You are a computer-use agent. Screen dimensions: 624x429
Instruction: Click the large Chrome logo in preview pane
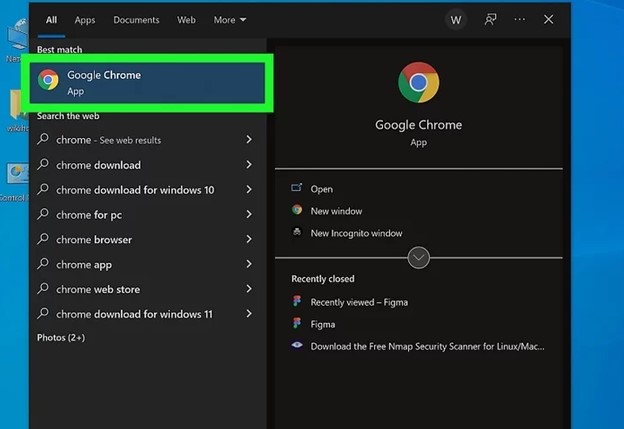pyautogui.click(x=418, y=83)
